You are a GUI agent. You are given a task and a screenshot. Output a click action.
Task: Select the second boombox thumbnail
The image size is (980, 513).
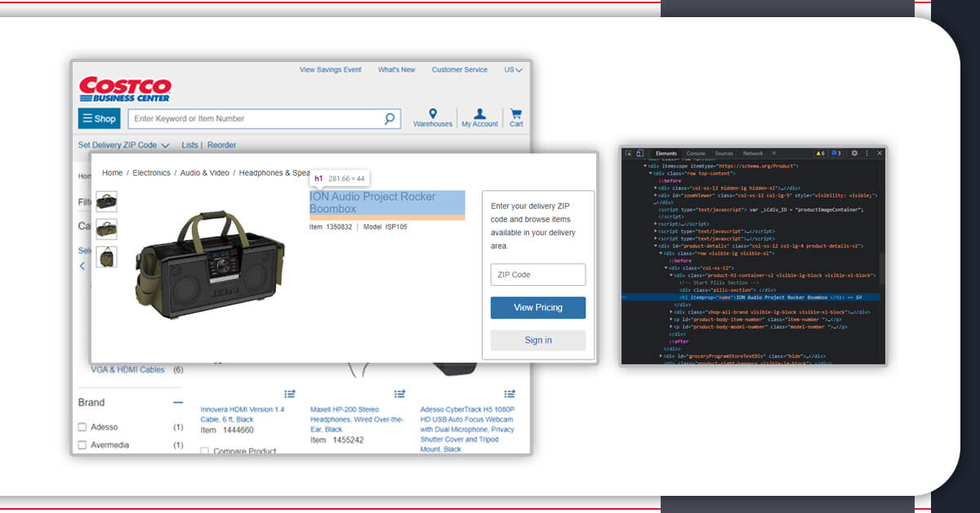pyautogui.click(x=106, y=230)
